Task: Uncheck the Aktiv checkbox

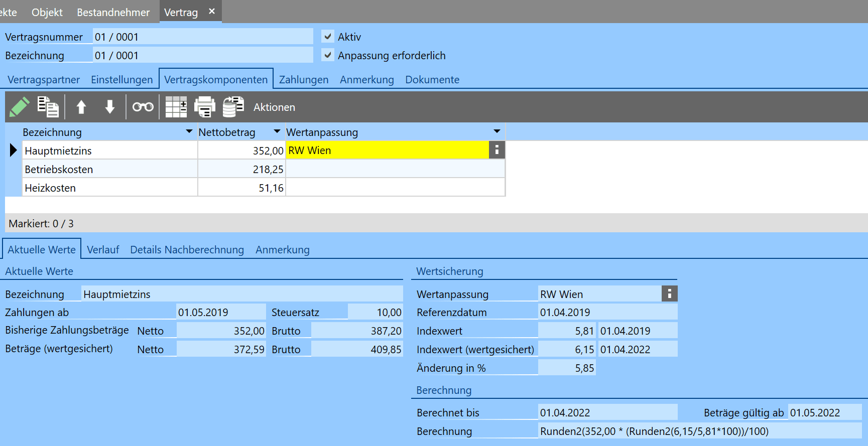Action: click(x=328, y=37)
